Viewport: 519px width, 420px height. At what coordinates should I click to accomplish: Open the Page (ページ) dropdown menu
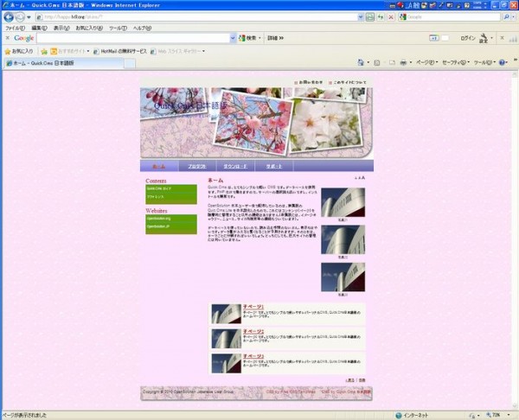coord(425,63)
